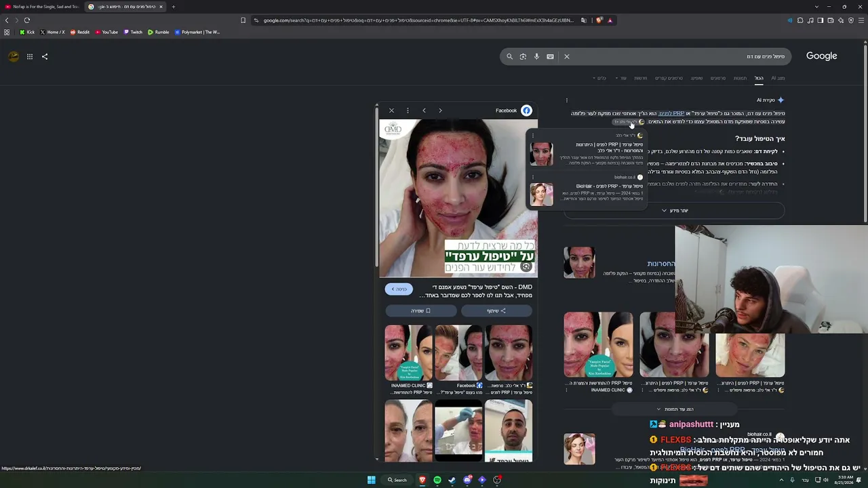Reload the current Google page
This screenshot has height=488, width=868.
tap(27, 20)
